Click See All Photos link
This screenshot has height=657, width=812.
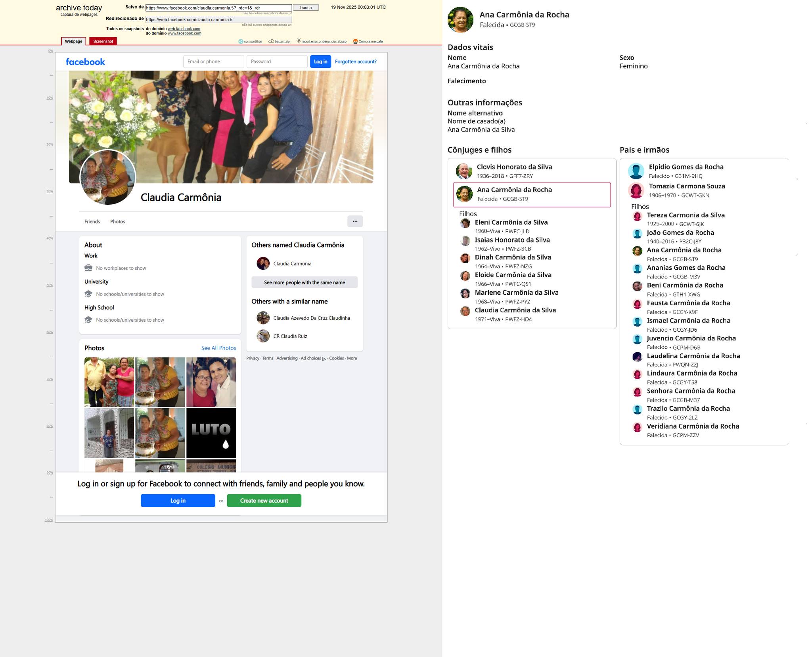pyautogui.click(x=218, y=348)
